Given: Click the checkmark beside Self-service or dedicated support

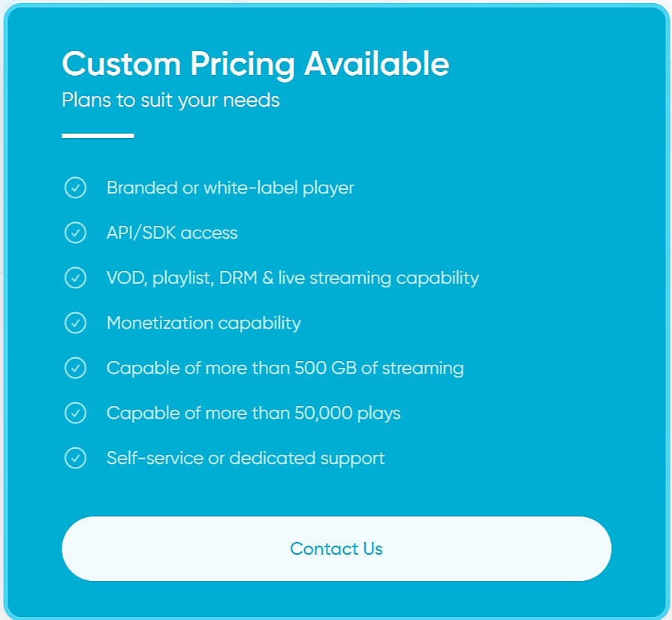Looking at the screenshot, I should 75,458.
